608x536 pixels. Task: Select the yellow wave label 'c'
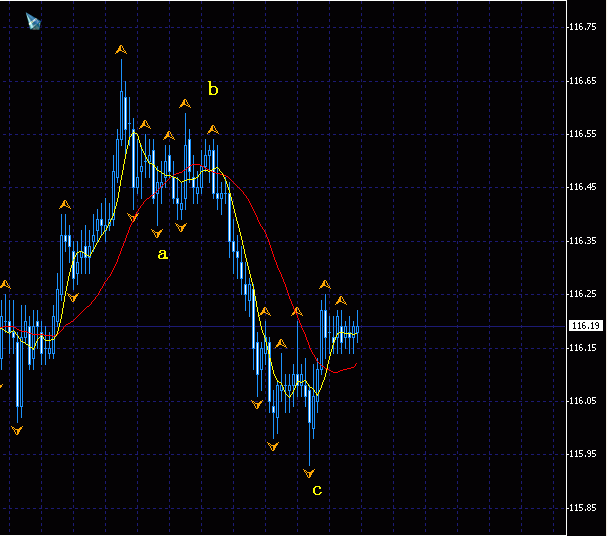[317, 490]
